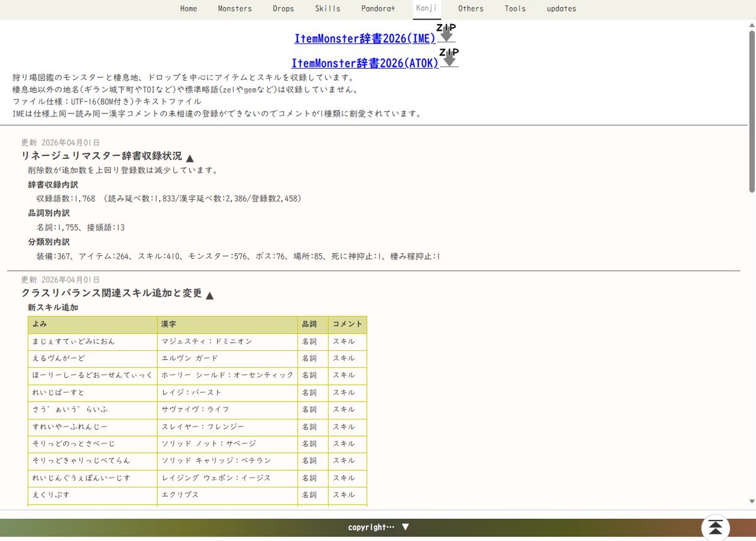Select the エルヴン ガード cell
This screenshot has width=756, height=541.
tap(227, 358)
